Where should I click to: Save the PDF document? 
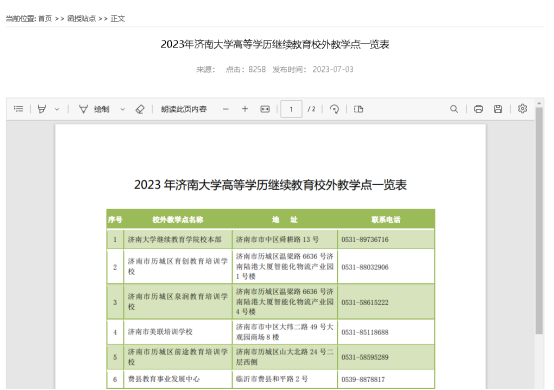(x=498, y=109)
